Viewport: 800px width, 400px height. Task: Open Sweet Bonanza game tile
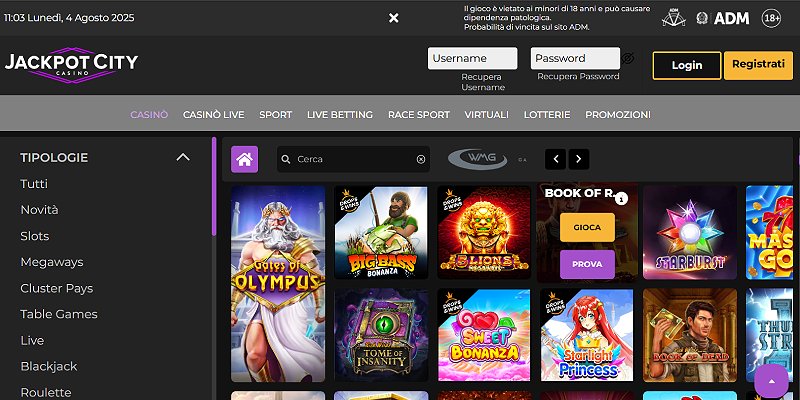484,335
